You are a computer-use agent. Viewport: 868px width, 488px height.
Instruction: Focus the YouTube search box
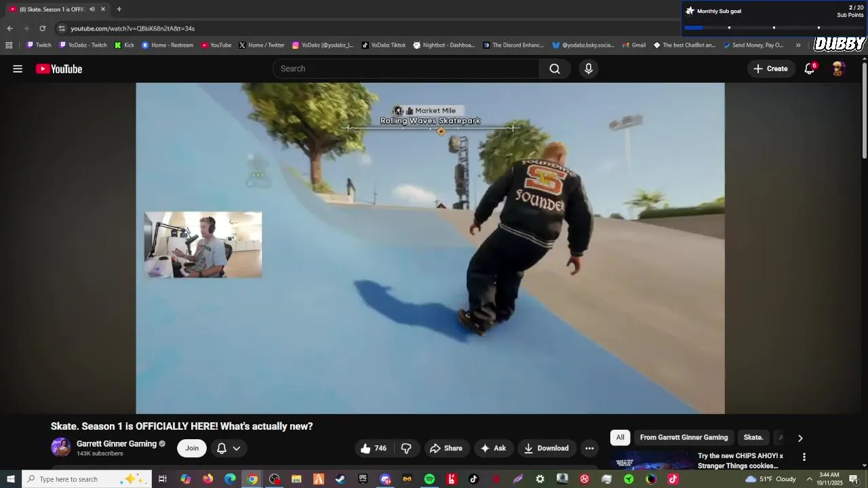(x=406, y=68)
